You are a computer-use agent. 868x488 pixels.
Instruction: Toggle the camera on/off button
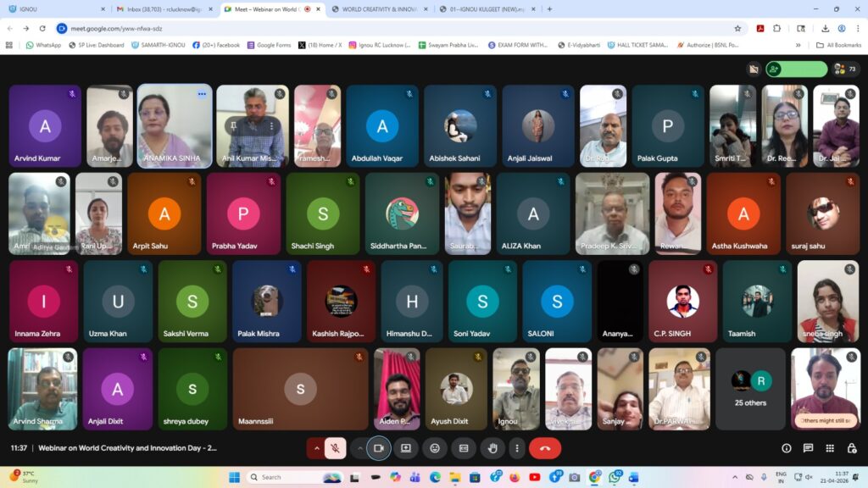coord(379,448)
